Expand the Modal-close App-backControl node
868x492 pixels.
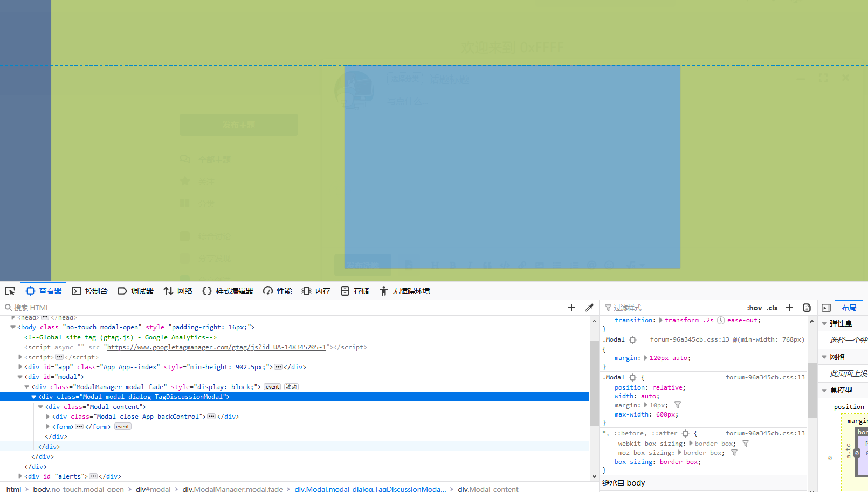coord(47,417)
